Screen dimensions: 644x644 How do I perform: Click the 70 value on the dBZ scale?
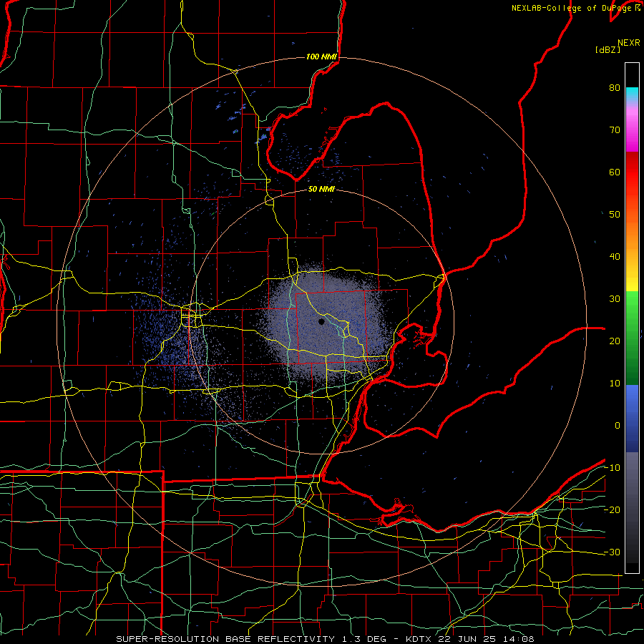pyautogui.click(x=615, y=130)
